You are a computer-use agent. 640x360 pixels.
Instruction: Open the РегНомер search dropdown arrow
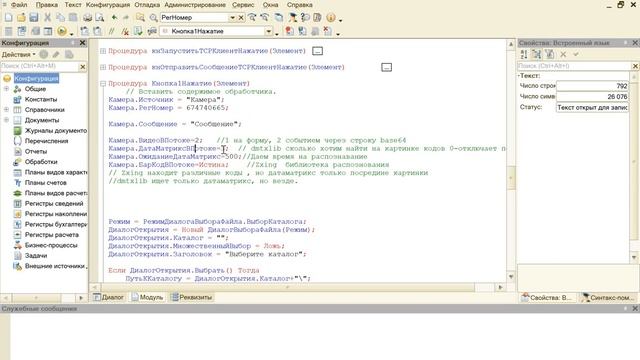(232, 18)
